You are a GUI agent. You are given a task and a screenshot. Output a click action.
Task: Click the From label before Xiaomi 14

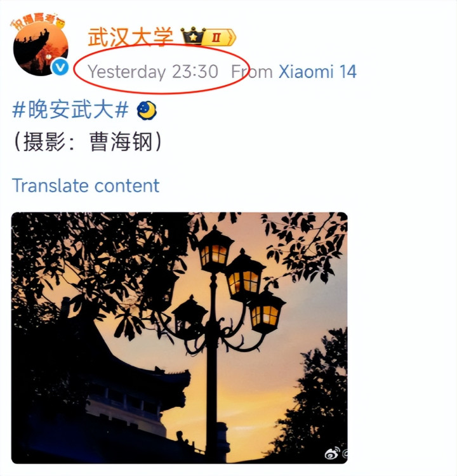click(252, 72)
